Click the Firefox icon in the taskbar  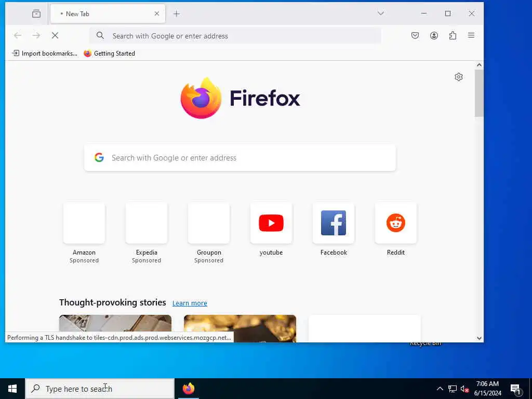tap(188, 389)
